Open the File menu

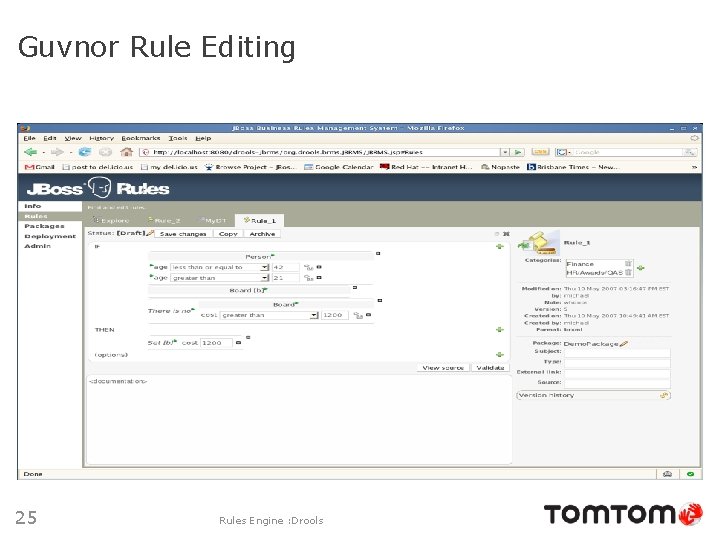click(29, 138)
